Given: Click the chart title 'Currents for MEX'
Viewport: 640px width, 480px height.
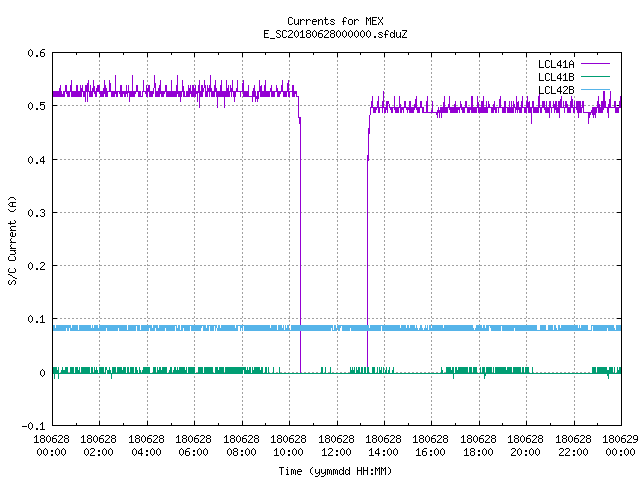Looking at the screenshot, I should click(335, 21).
